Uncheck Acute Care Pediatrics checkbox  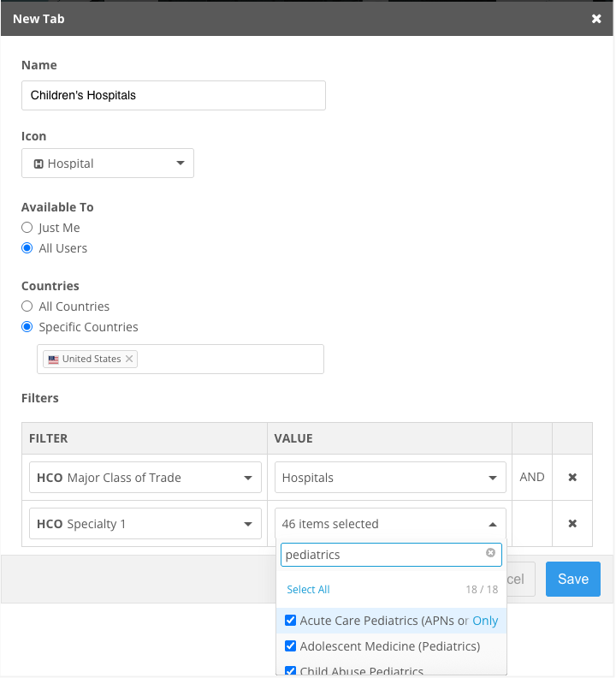coord(291,621)
